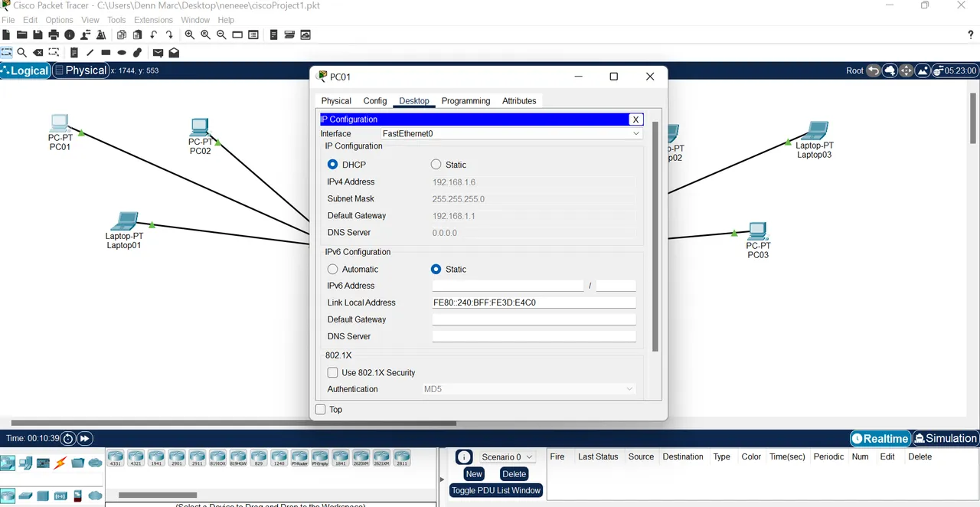The width and height of the screenshot is (980, 507).
Task: Click the IPv6 Address input field
Action: click(508, 286)
